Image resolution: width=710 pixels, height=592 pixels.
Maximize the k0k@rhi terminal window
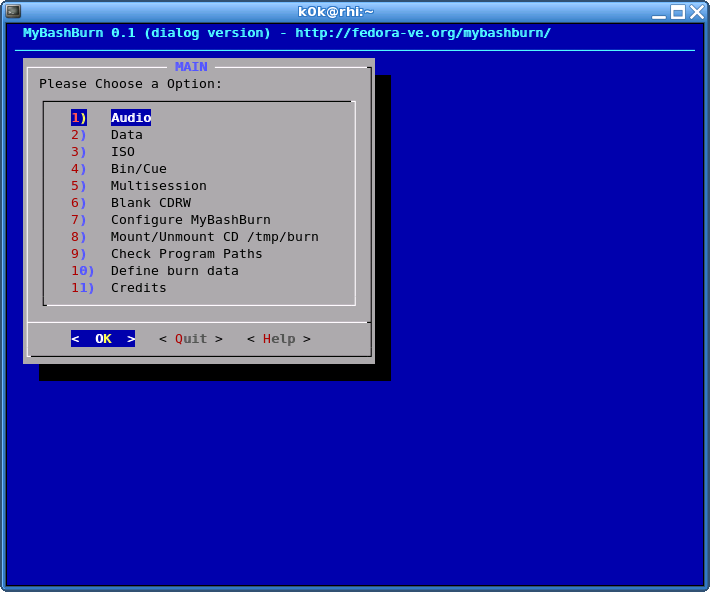click(x=678, y=12)
